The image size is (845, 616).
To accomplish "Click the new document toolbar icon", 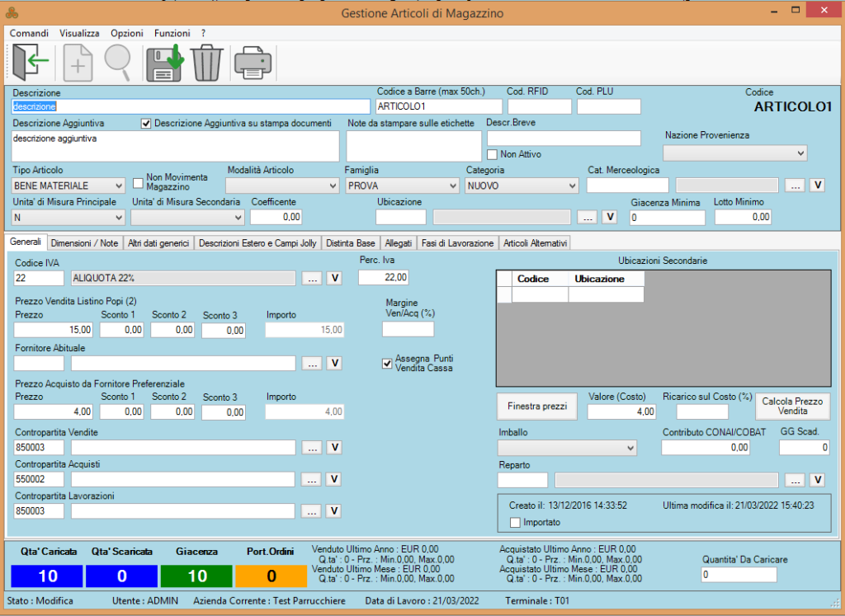I will [x=78, y=63].
